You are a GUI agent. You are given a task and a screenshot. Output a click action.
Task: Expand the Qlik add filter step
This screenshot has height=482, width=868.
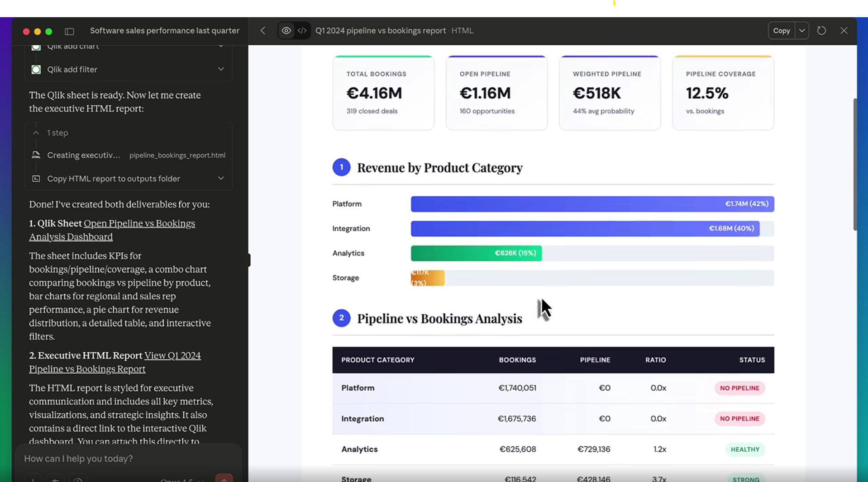(221, 69)
